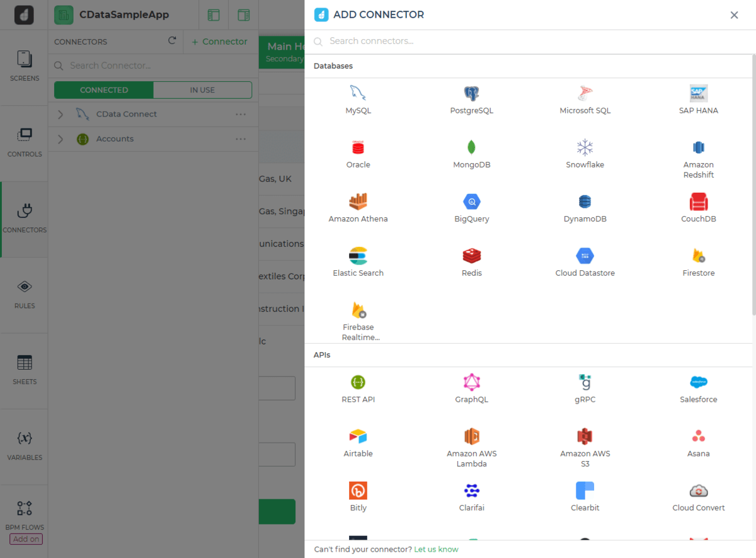Open the Controls sidebar panel

25,143
